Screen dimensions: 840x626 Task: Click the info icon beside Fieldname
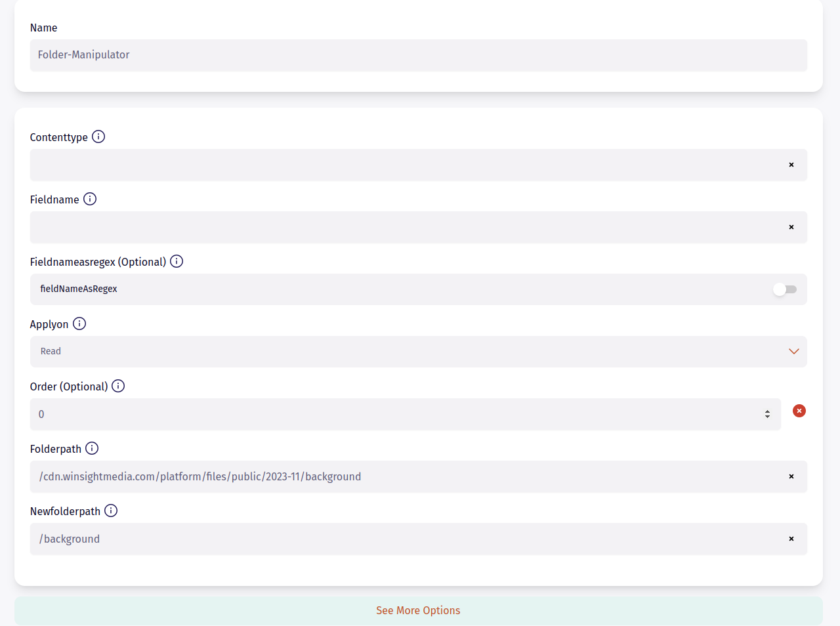coord(90,199)
